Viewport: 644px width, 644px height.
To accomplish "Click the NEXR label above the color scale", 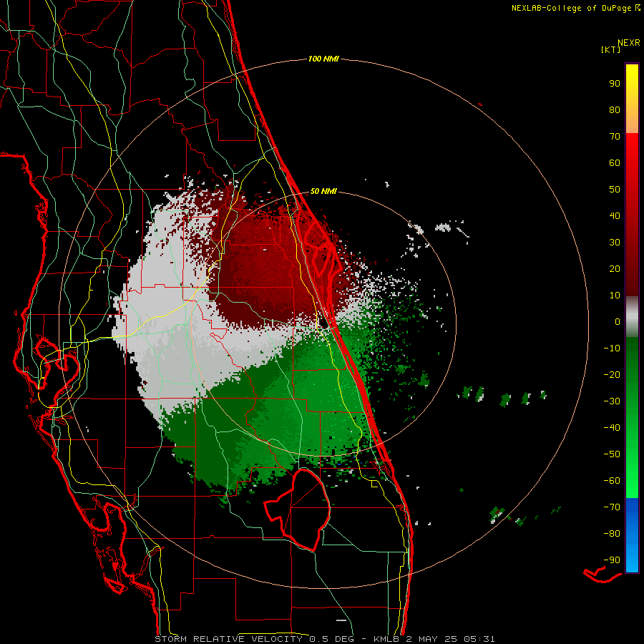I will click(x=628, y=43).
